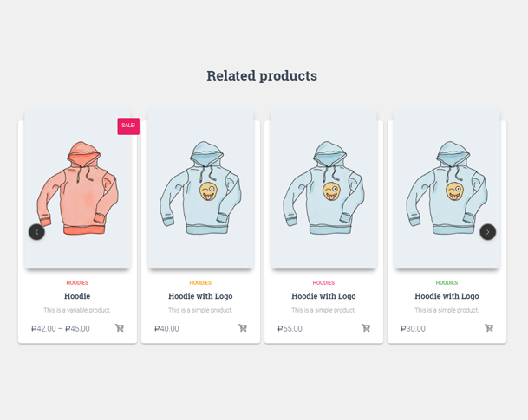The image size is (528, 420).
Task: Click the pink SALE! badge
Action: pyautogui.click(x=128, y=126)
